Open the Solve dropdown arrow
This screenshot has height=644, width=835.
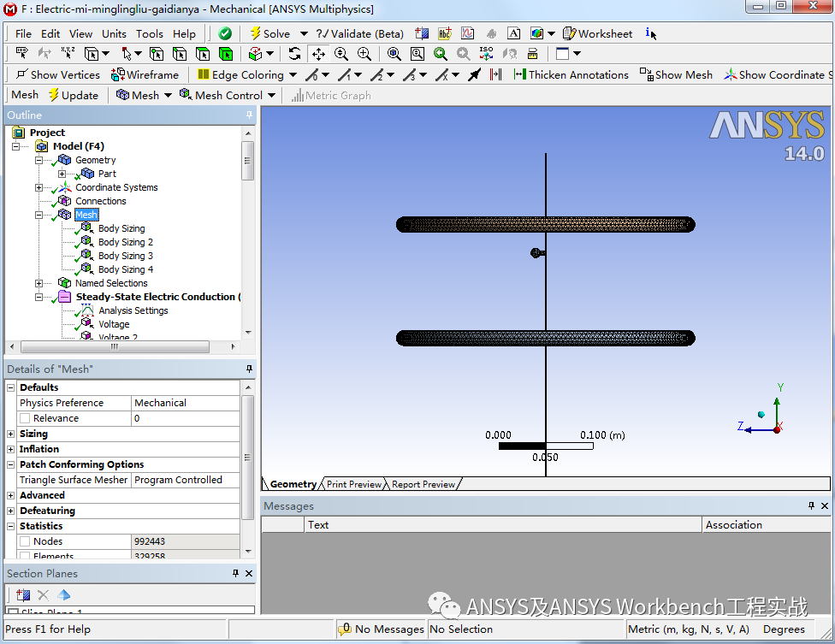304,33
